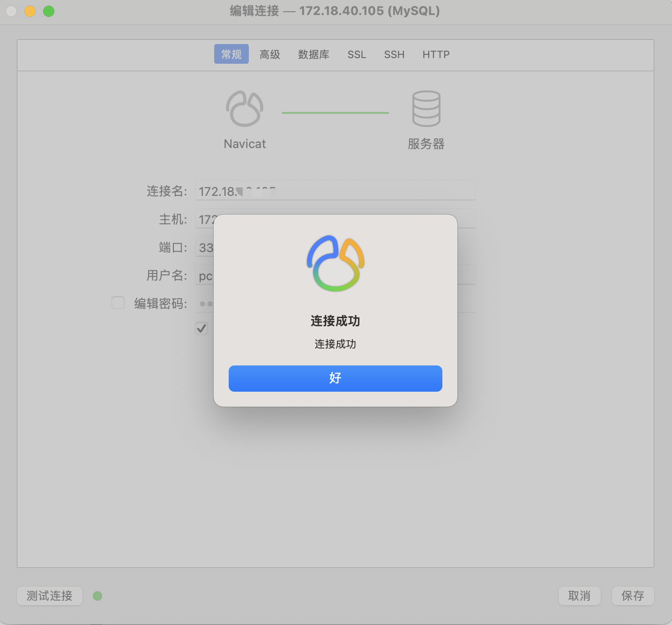672x625 pixels.
Task: Enable the 编辑密码 checkbox
Action: (x=118, y=303)
